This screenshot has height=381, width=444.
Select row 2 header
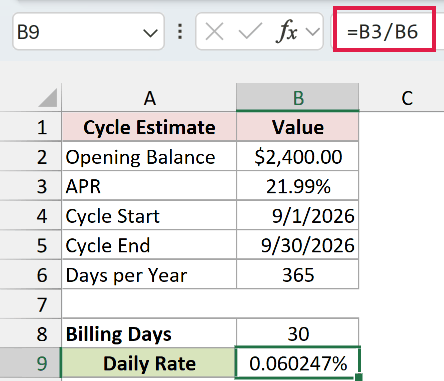31,157
